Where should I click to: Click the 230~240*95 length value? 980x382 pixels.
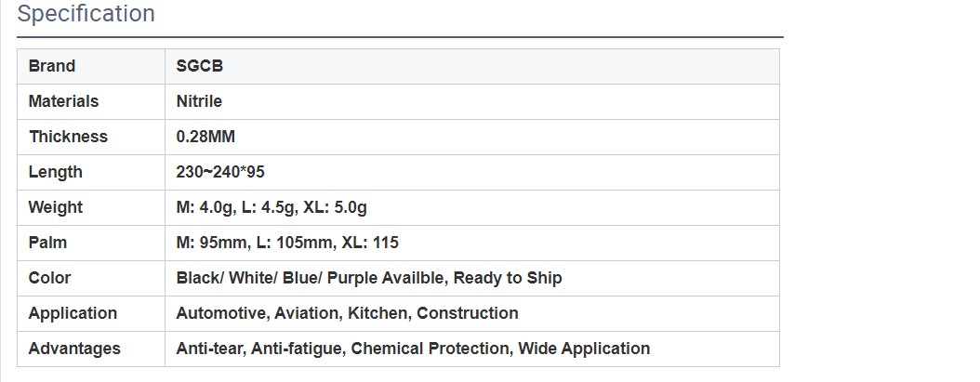coord(222,172)
